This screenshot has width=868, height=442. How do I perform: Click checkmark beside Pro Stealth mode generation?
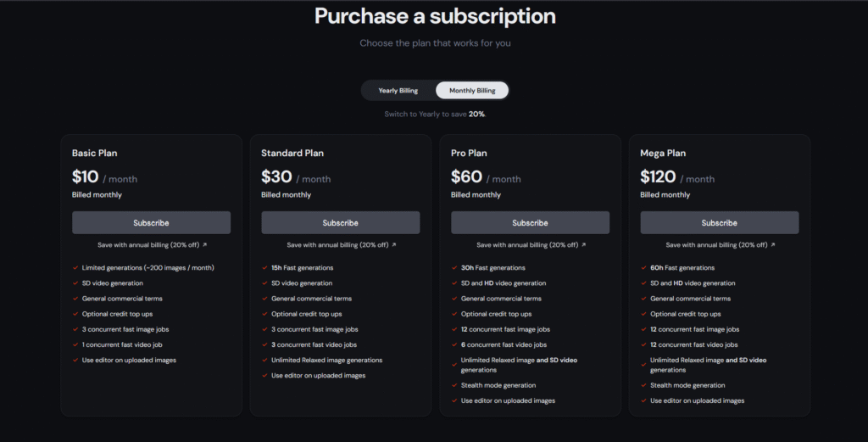[x=454, y=385]
